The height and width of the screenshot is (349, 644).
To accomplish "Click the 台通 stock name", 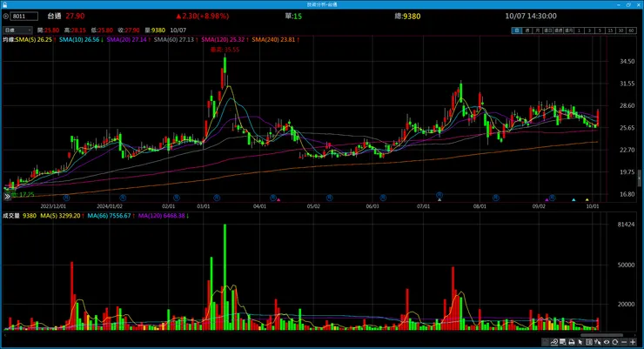I will pyautogui.click(x=54, y=16).
